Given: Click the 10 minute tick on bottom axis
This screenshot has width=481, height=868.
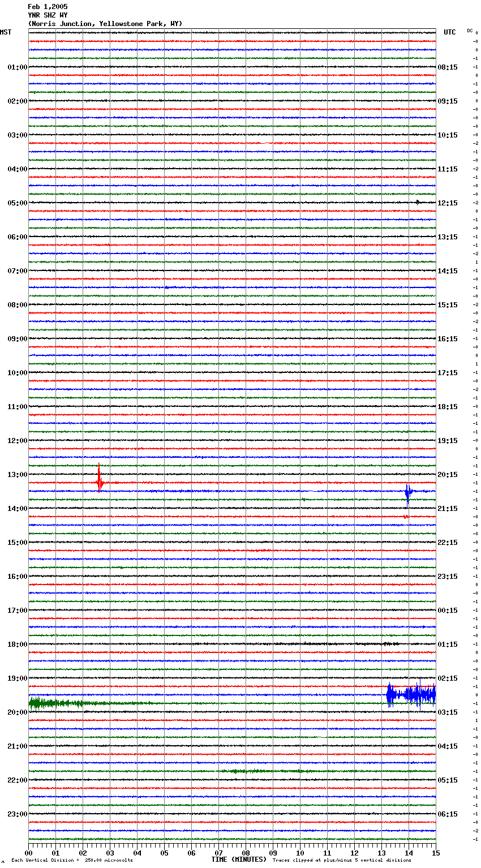Looking at the screenshot, I should coord(300,853).
